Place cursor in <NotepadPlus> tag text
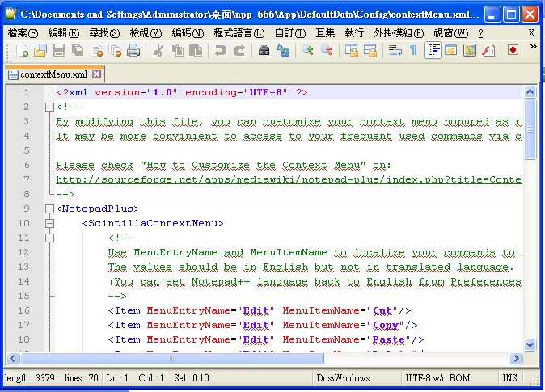545x392 pixels. tap(98, 209)
